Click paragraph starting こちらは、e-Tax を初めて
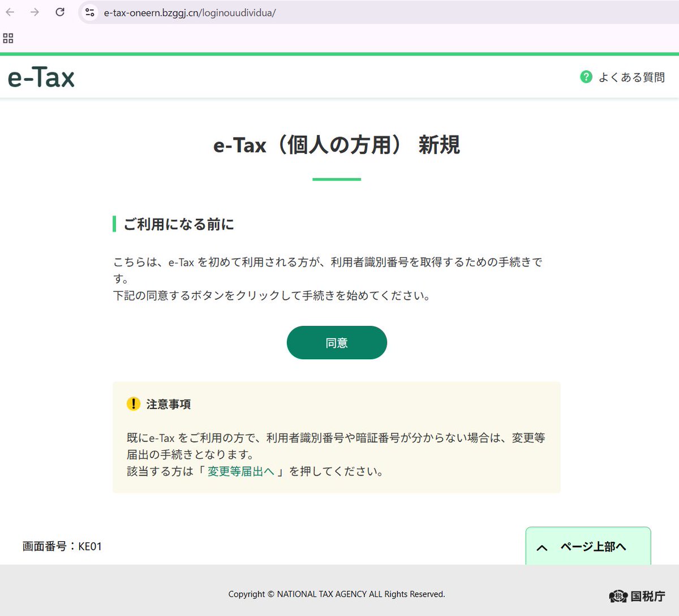The height and width of the screenshot is (616, 679). tap(328, 270)
